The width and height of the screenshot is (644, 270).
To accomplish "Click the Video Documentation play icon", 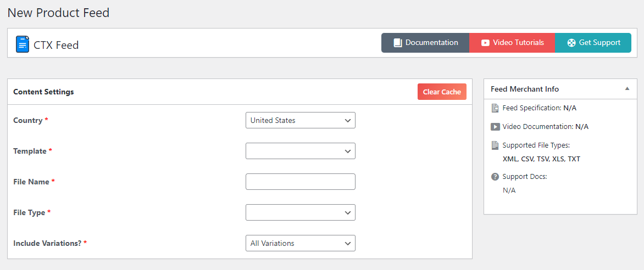I will [495, 127].
